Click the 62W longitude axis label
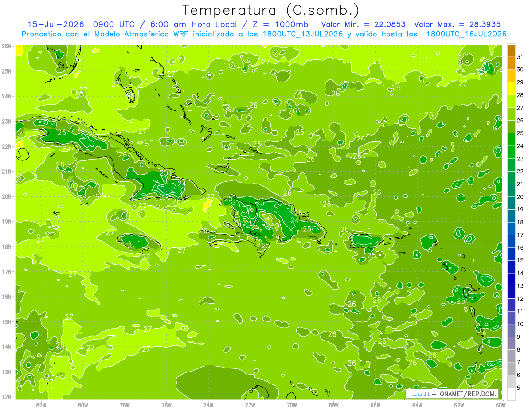Image resolution: width=532 pixels, height=411 pixels. pos(459,405)
